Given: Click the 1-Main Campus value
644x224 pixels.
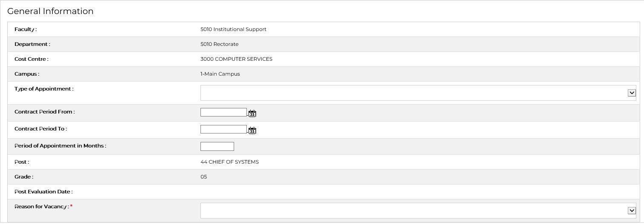Looking at the screenshot, I should [x=220, y=74].
